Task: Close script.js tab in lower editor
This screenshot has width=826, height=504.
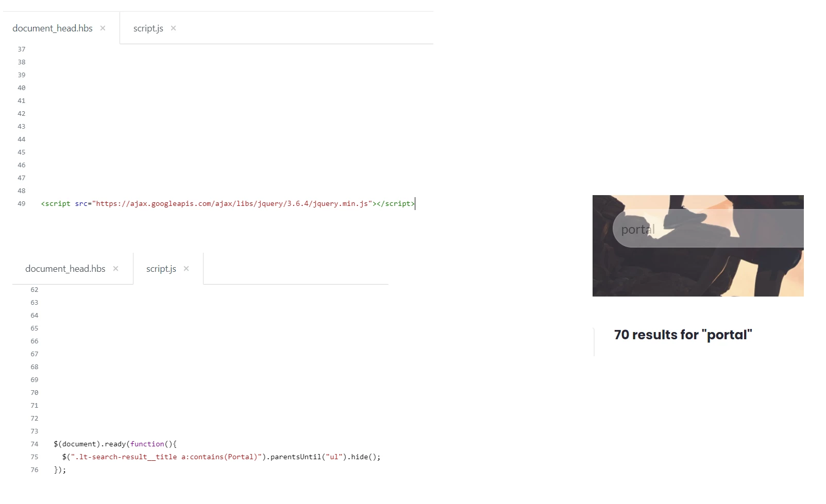Action: (186, 269)
